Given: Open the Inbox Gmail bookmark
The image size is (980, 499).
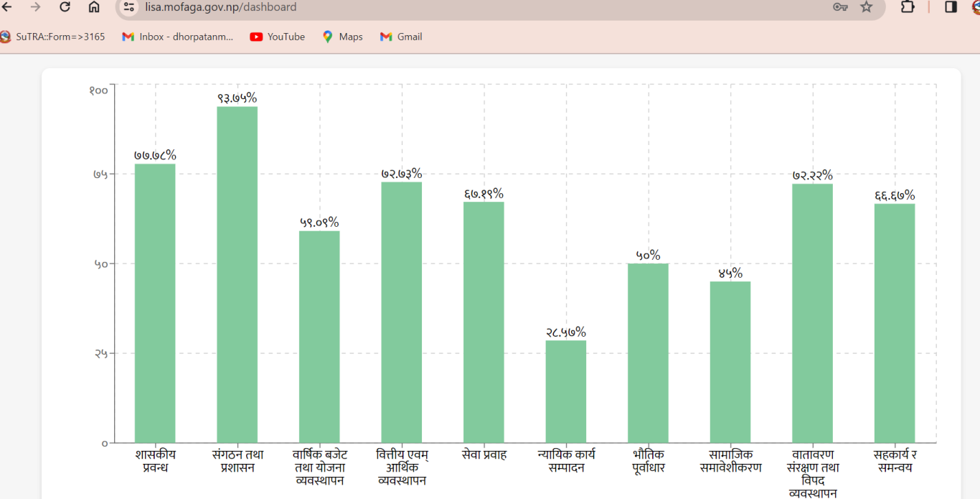Looking at the screenshot, I should pos(178,37).
